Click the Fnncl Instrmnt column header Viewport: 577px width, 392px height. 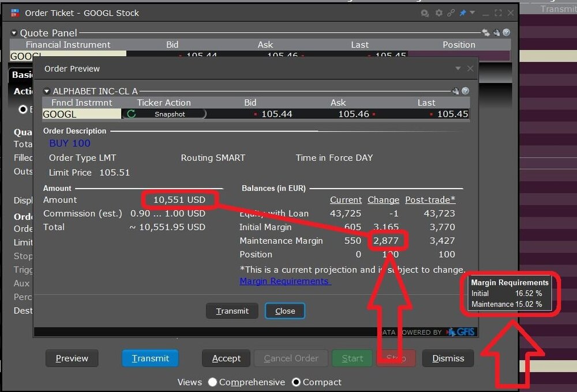coord(82,103)
